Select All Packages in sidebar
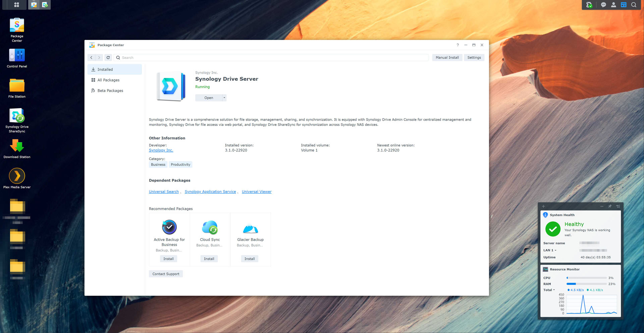Viewport: 644px width, 333px height. pyautogui.click(x=115, y=80)
